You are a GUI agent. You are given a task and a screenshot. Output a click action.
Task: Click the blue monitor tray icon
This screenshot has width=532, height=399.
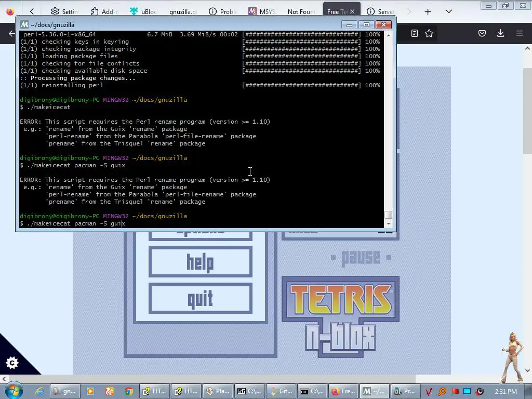point(467,392)
